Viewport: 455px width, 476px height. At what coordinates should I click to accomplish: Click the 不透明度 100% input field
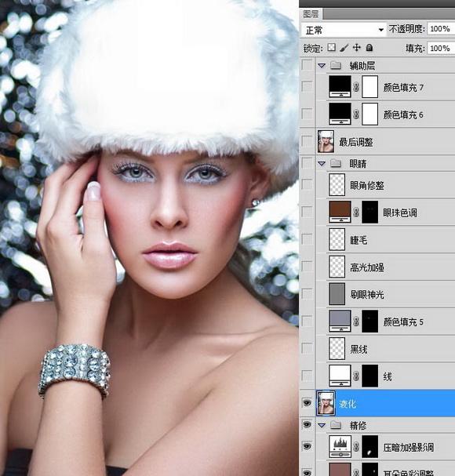pyautogui.click(x=441, y=29)
